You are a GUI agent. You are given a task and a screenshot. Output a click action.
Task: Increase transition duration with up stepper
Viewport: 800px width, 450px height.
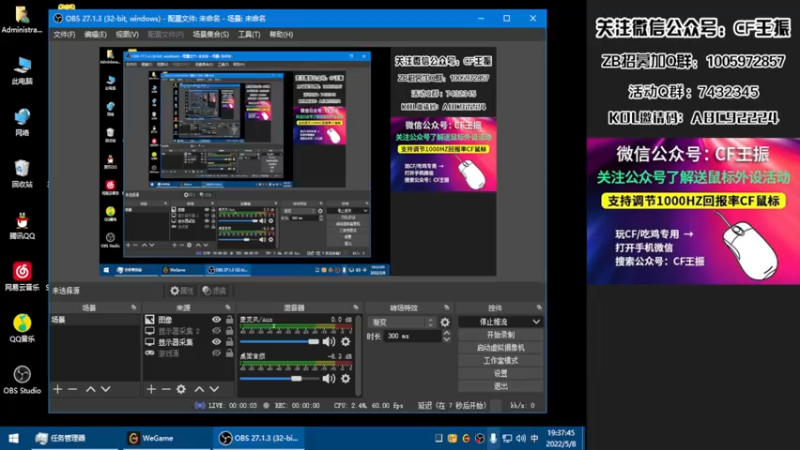coord(446,333)
